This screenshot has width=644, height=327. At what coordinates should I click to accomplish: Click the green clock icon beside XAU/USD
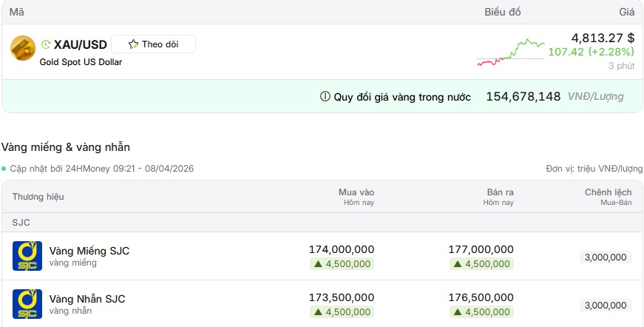(x=46, y=44)
